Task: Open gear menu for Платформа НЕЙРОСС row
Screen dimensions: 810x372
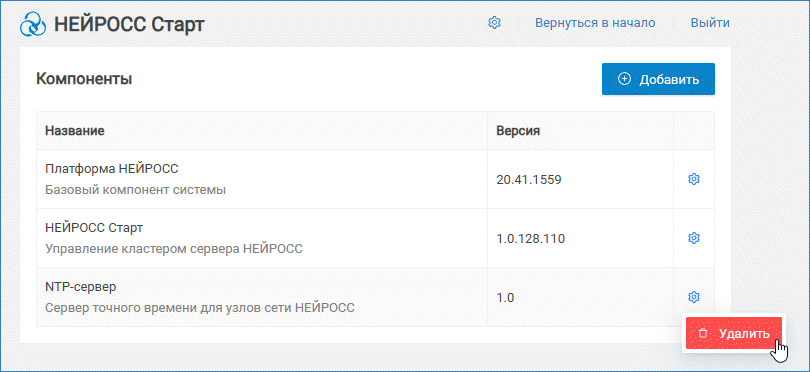Action: tap(694, 179)
